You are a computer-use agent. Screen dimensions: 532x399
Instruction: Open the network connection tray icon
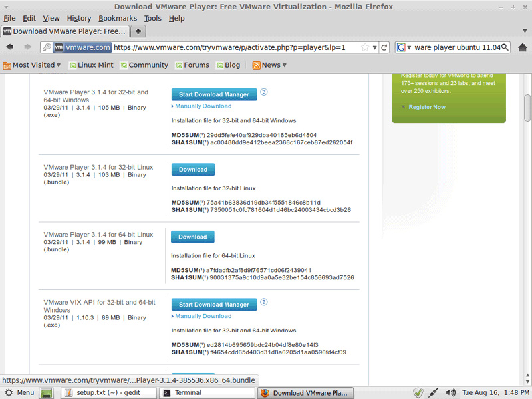pos(434,393)
